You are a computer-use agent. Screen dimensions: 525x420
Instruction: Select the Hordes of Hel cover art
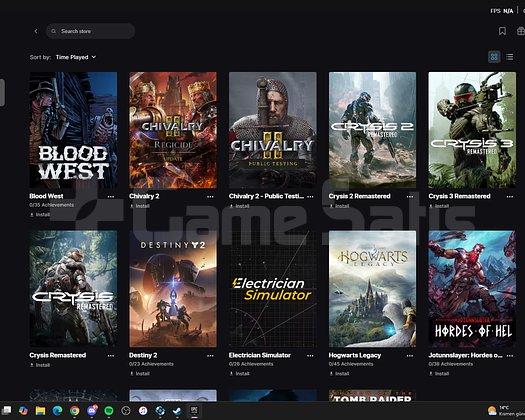click(x=472, y=289)
